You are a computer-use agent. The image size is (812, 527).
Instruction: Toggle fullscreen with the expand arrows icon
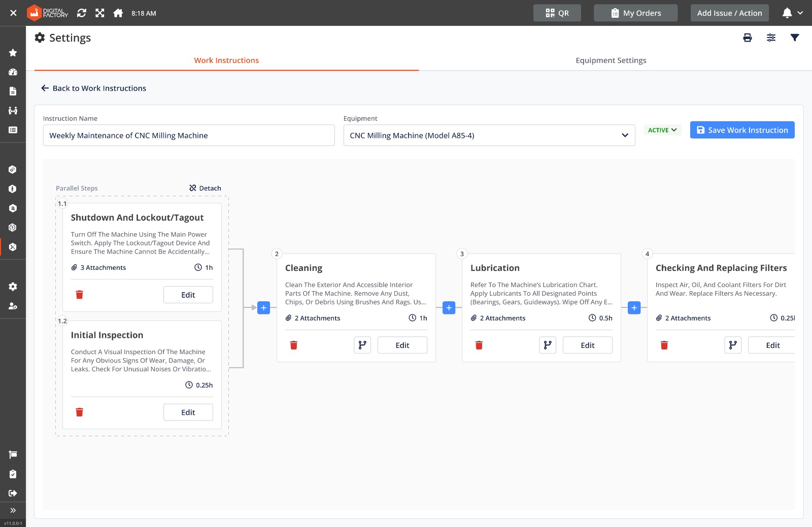pyautogui.click(x=99, y=13)
